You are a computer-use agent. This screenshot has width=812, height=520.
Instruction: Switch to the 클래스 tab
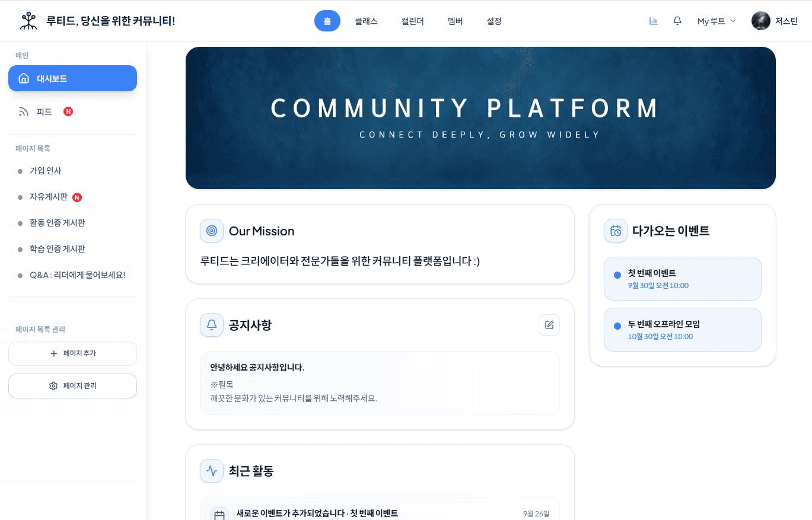[x=366, y=21]
